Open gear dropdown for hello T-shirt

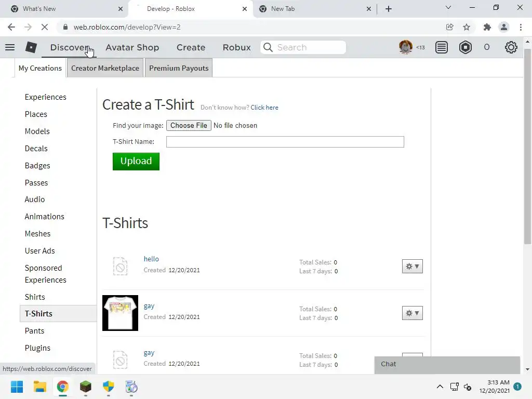click(x=412, y=267)
